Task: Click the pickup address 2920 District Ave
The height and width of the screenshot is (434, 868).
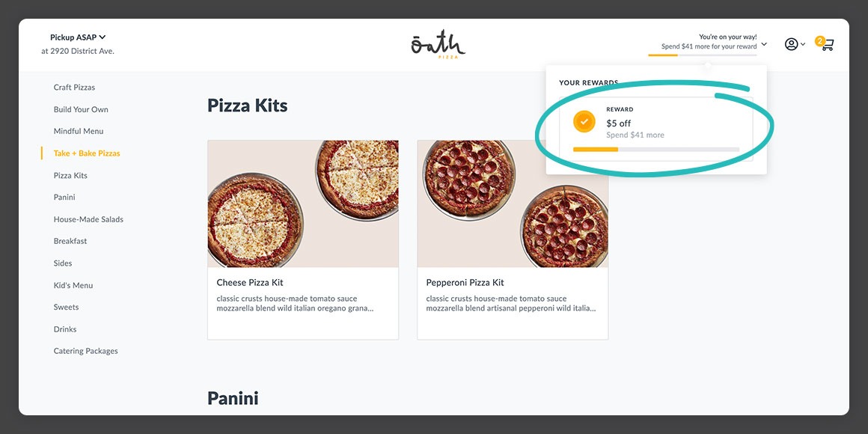Action: coord(77,51)
